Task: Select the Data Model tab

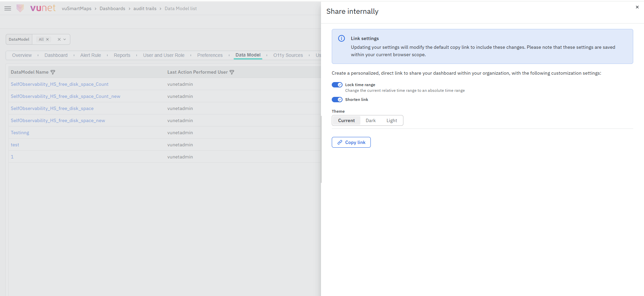Action: pyautogui.click(x=248, y=55)
